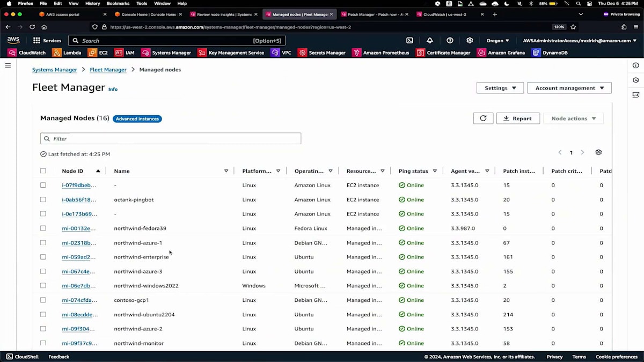The width and height of the screenshot is (644, 362).
Task: Open the Services grid menu
Action: 47,40
